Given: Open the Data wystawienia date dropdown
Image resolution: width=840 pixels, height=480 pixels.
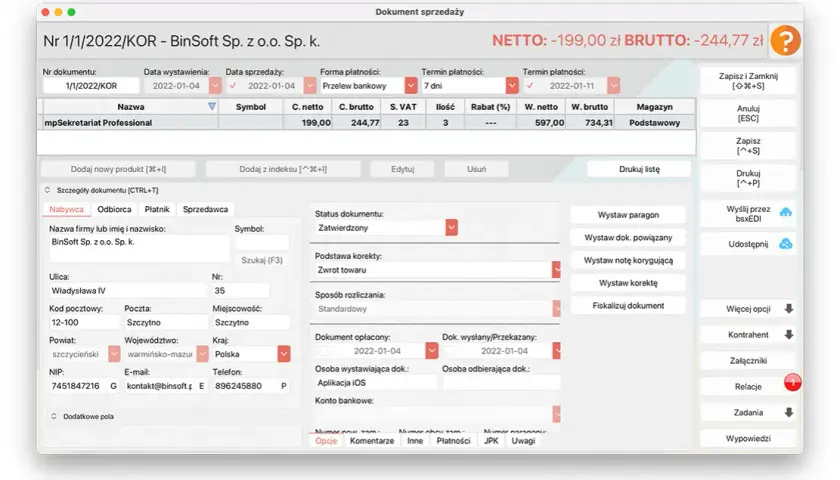Looking at the screenshot, I should click(x=215, y=86).
